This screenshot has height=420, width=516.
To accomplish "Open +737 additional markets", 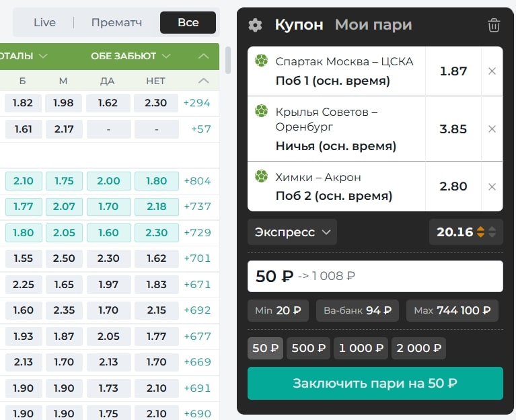I will 197,207.
